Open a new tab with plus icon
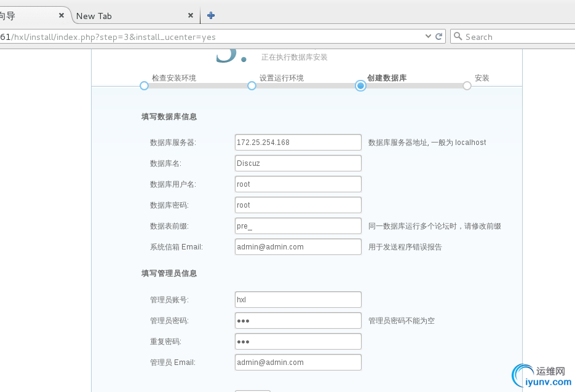This screenshot has height=392, width=575. point(211,15)
